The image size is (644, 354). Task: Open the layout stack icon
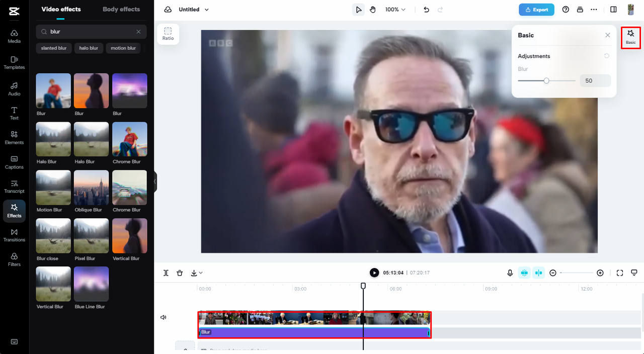click(x=580, y=10)
